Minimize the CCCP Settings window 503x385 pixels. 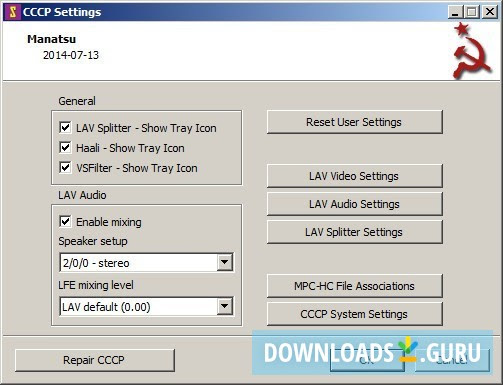point(455,12)
